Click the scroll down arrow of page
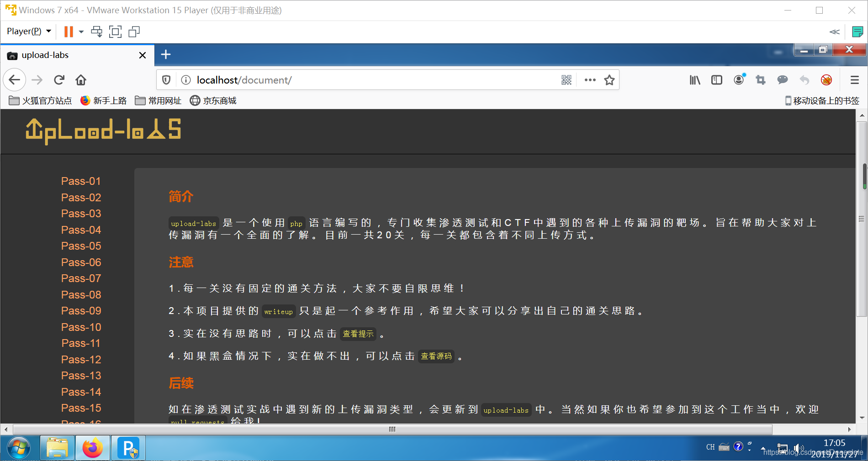The width and height of the screenshot is (868, 461). point(862,418)
